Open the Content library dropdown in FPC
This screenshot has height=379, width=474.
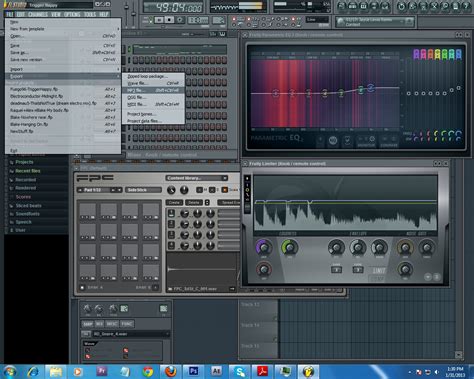[x=197, y=178]
